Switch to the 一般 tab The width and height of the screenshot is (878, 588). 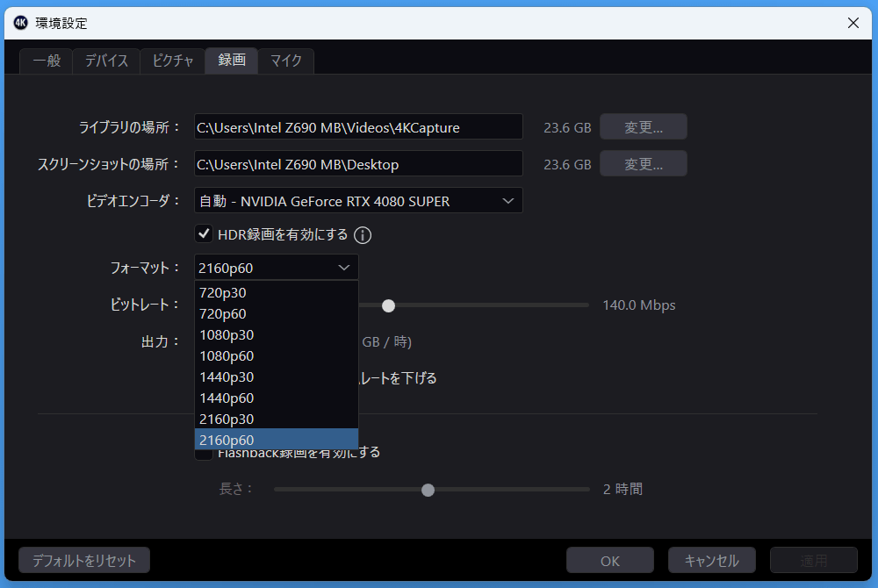point(47,61)
